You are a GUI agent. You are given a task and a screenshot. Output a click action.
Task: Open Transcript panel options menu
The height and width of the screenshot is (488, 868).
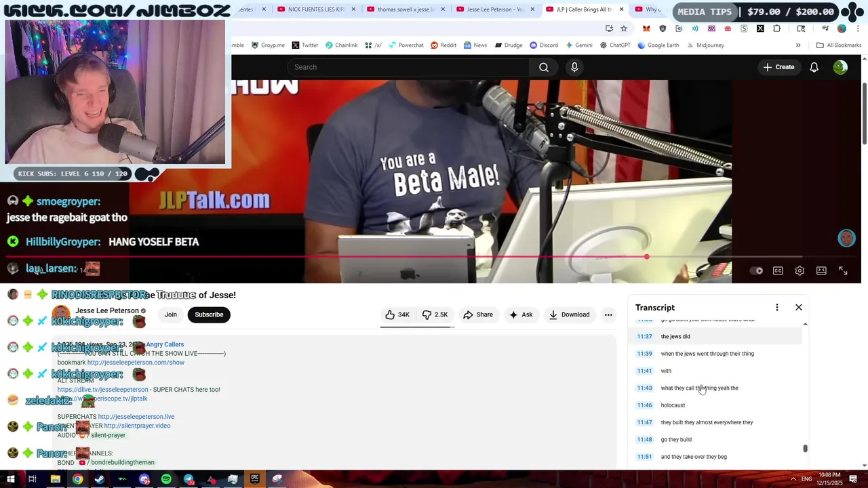click(777, 308)
